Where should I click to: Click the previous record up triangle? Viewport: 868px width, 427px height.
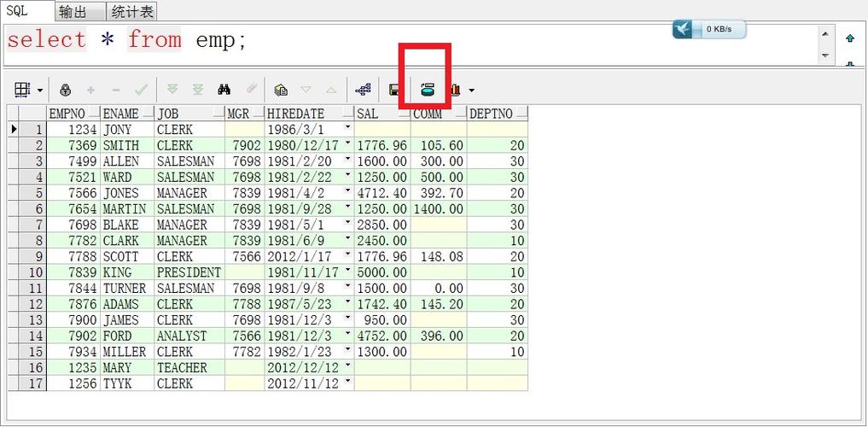pos(331,90)
